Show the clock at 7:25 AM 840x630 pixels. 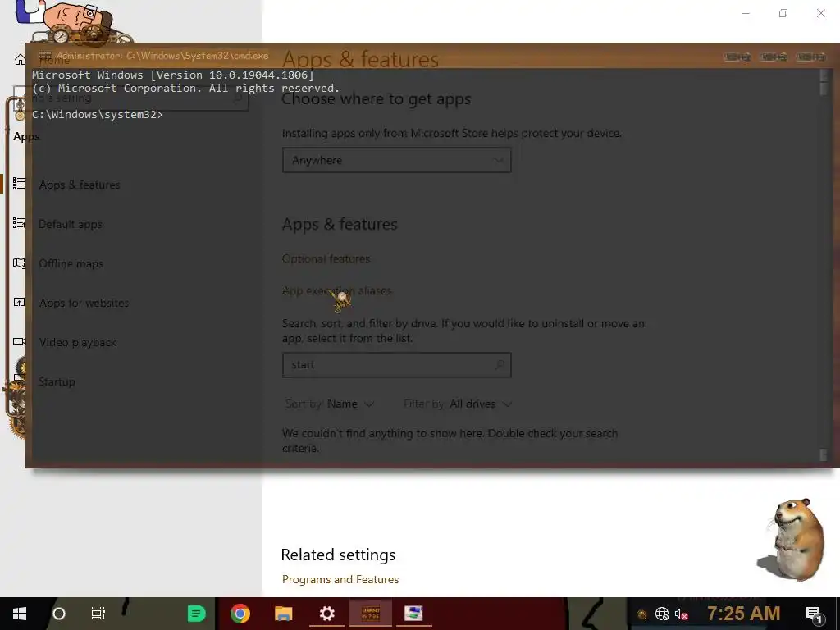coord(743,614)
